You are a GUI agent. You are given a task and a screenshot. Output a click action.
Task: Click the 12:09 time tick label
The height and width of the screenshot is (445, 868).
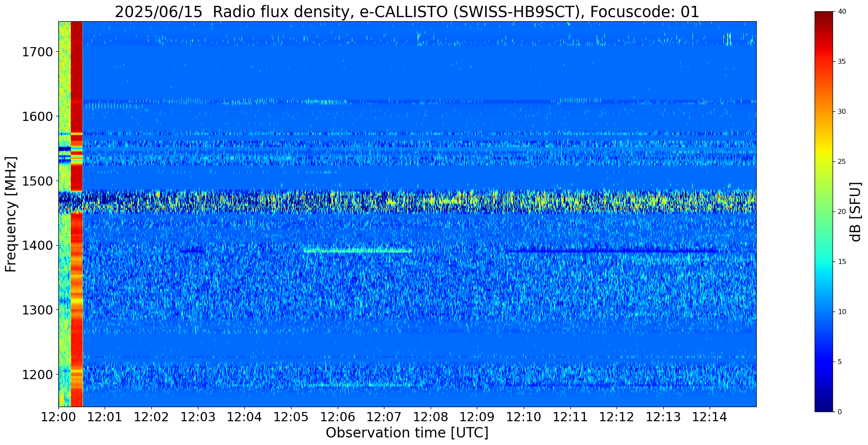coord(477,417)
